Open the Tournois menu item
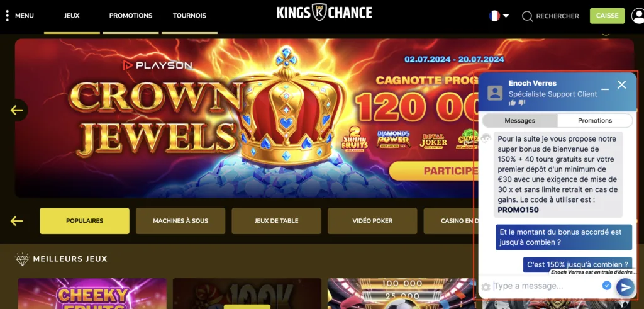 point(189,16)
